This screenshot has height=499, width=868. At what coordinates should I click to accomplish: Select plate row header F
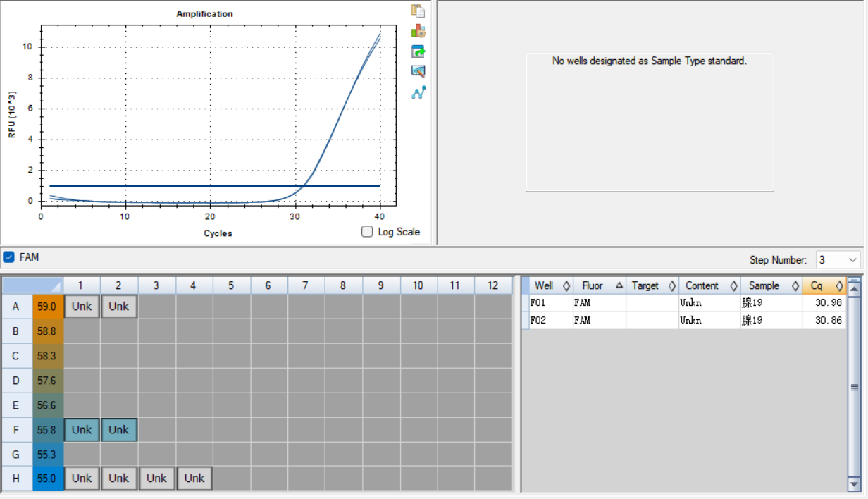pyautogui.click(x=16, y=429)
